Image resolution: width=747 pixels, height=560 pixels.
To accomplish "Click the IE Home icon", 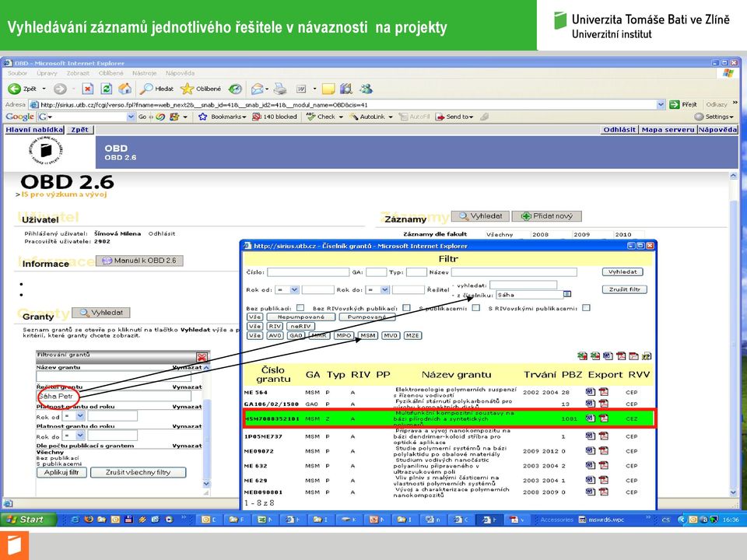I will (x=124, y=89).
